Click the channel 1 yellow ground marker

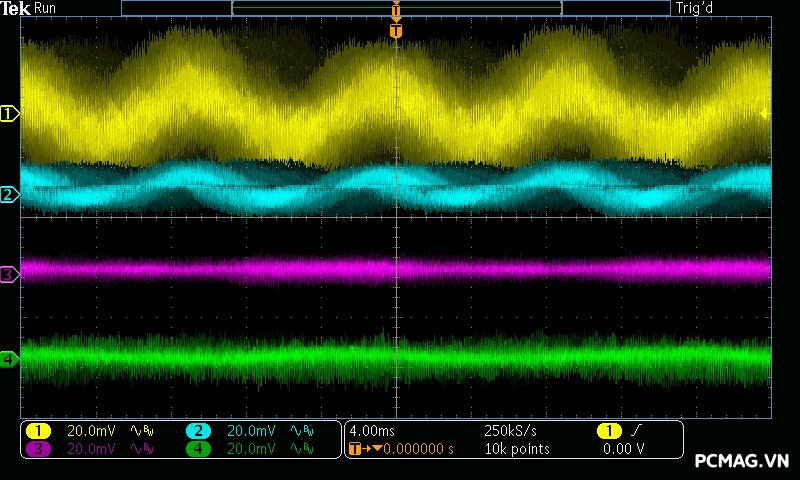click(9, 114)
